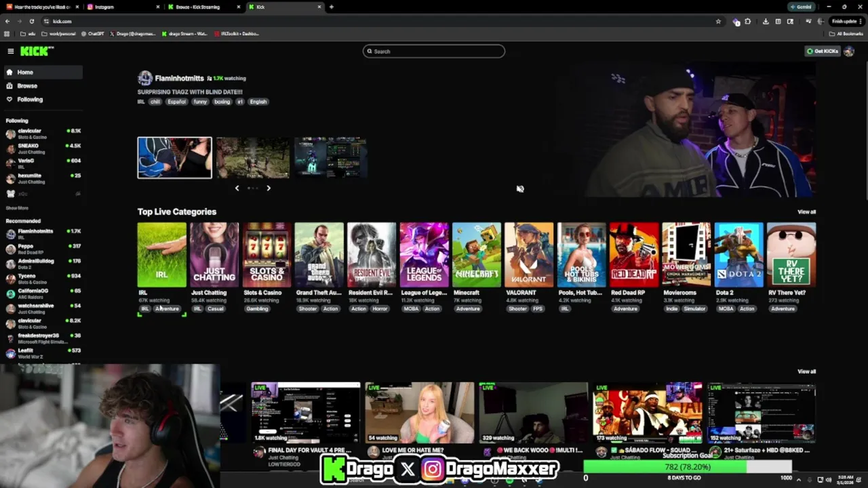Open Following in sidebar

tap(42, 99)
